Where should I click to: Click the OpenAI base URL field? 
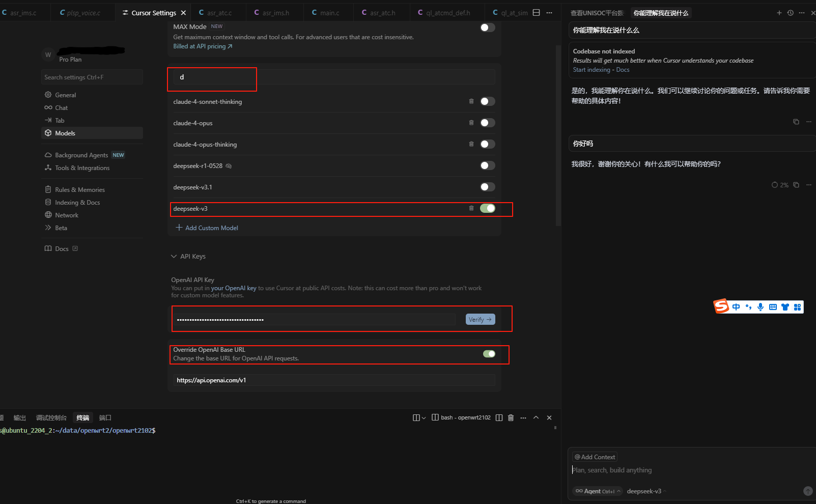pos(334,380)
